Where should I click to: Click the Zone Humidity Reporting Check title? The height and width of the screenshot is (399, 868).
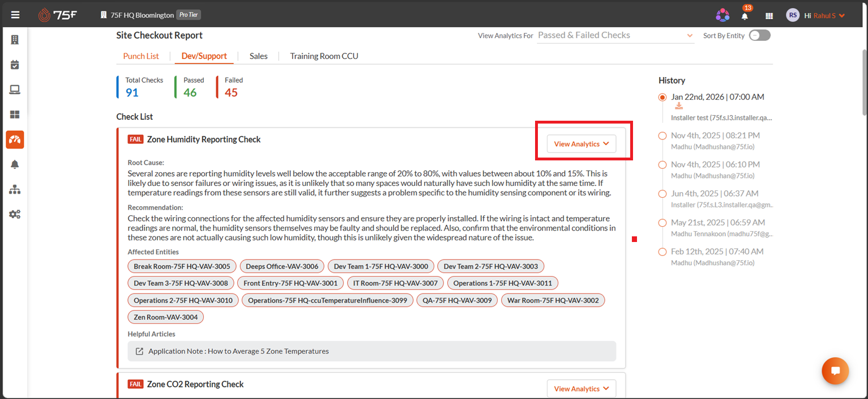[x=204, y=139]
